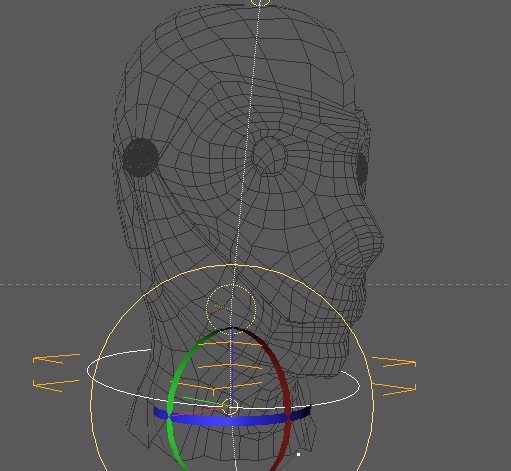This screenshot has height=471, width=511.
Task: Pick the lower-left orange arrow control
Action: tap(56, 385)
